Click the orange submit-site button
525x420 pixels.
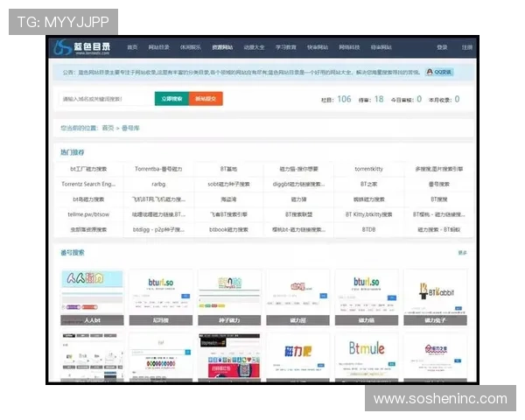pos(206,99)
